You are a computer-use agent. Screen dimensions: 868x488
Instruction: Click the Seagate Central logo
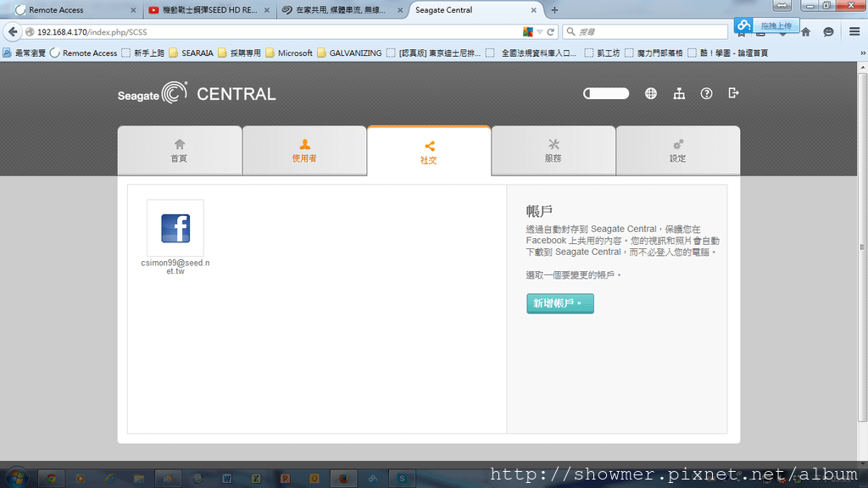197,93
